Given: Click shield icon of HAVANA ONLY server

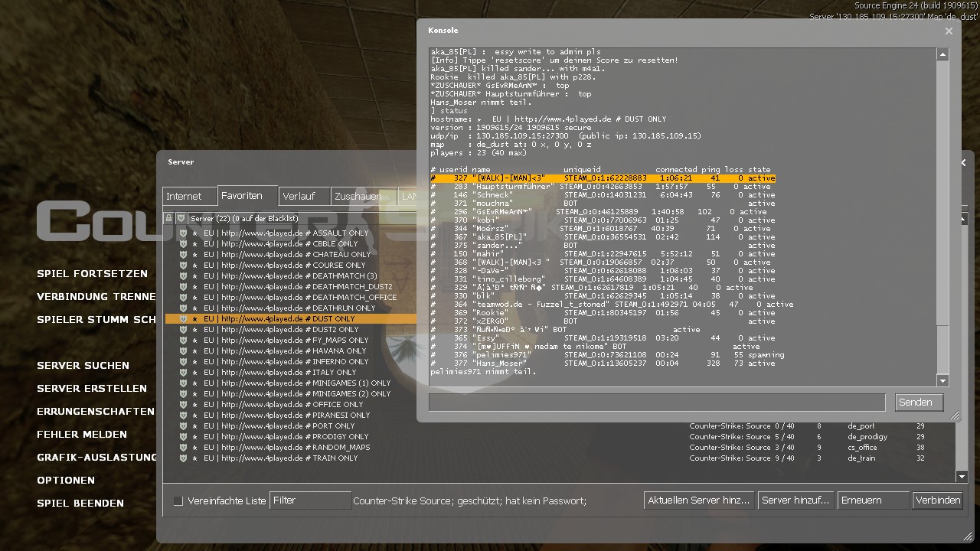Looking at the screenshot, I should (183, 351).
